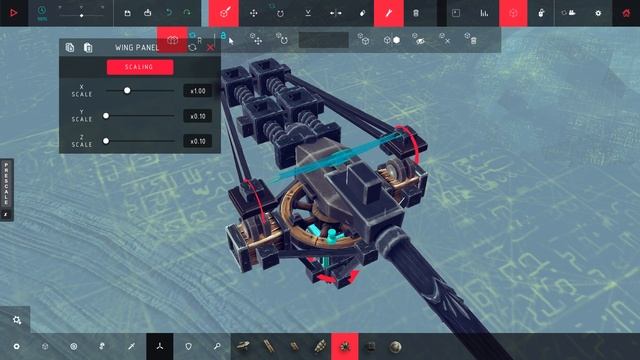This screenshot has height=360, width=640.
Task: Open the mechanical category tab
Action: (x=102, y=346)
